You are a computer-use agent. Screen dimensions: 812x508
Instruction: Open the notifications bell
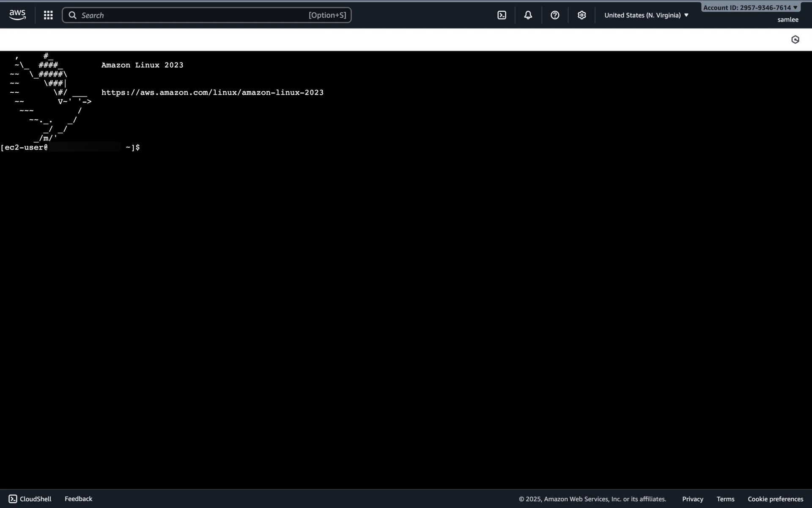tap(528, 15)
